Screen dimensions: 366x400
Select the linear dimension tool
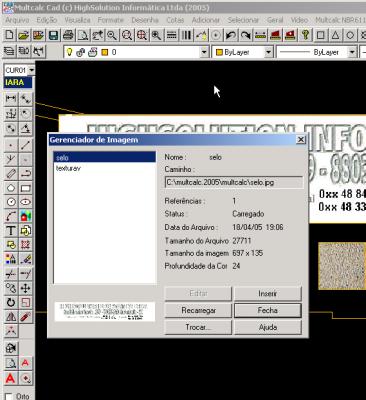pos(11,98)
